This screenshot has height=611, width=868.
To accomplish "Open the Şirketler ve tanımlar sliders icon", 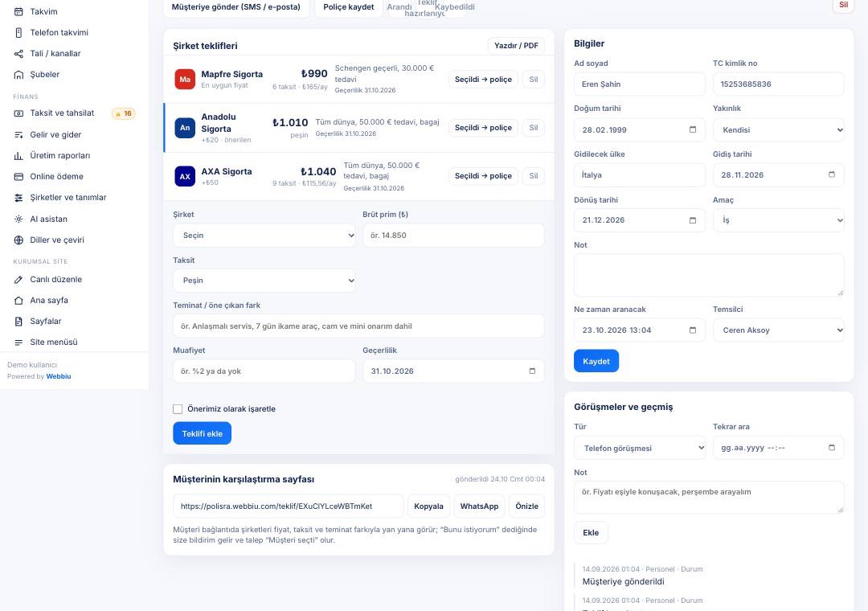I will 18,198.
